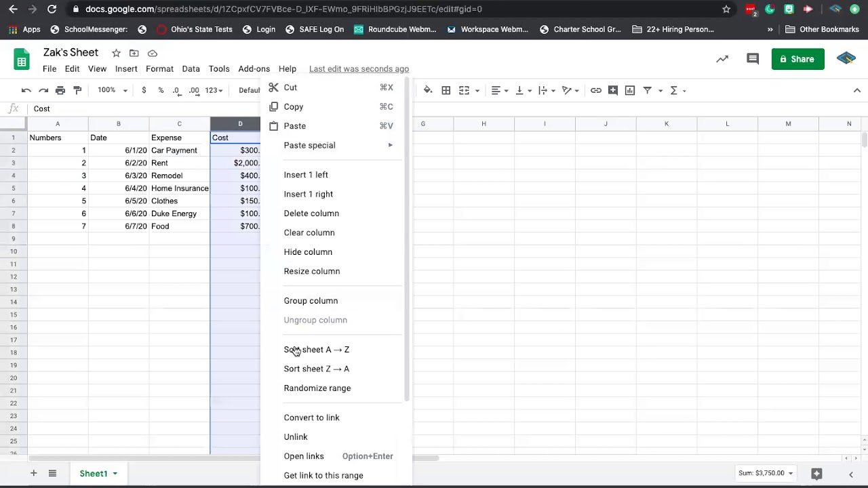This screenshot has width=868, height=488.
Task: Click the formula bar containing Cost
Action: point(448,108)
